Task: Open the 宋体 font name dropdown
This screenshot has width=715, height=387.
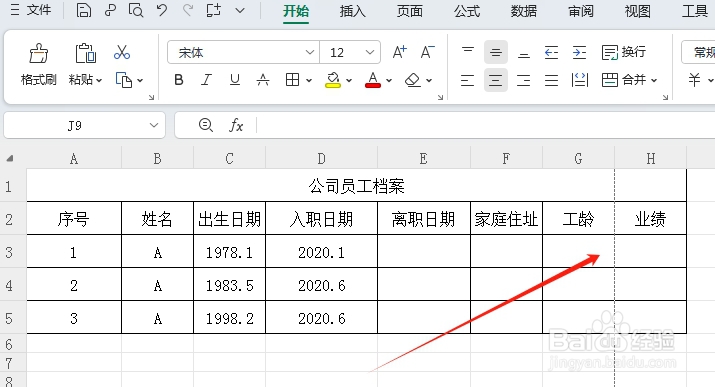Action: (310, 52)
